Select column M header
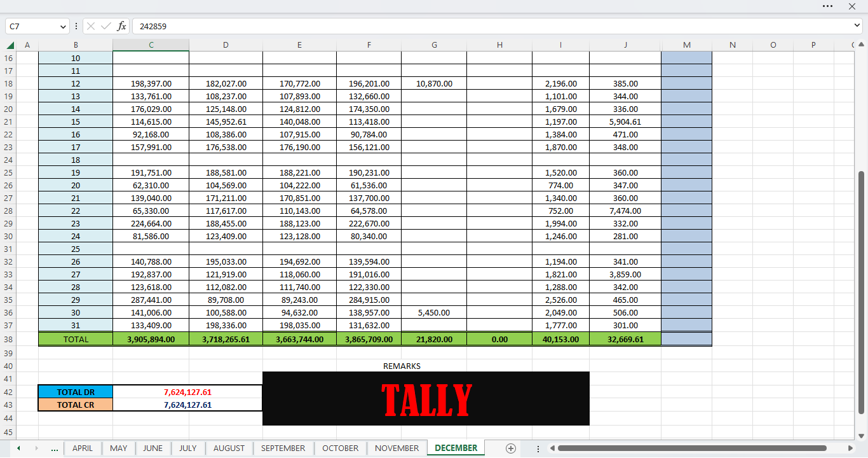The width and height of the screenshot is (868, 458). click(x=686, y=45)
